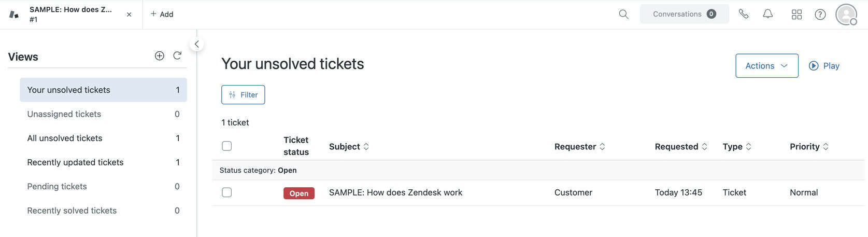The width and height of the screenshot is (868, 237).
Task: Open the notifications bell
Action: [x=768, y=14]
